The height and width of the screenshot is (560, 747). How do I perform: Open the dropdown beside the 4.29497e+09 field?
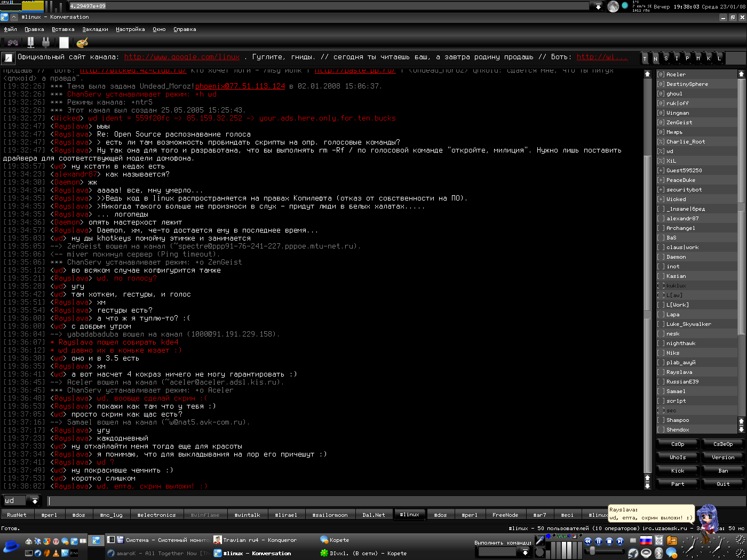point(598,6)
